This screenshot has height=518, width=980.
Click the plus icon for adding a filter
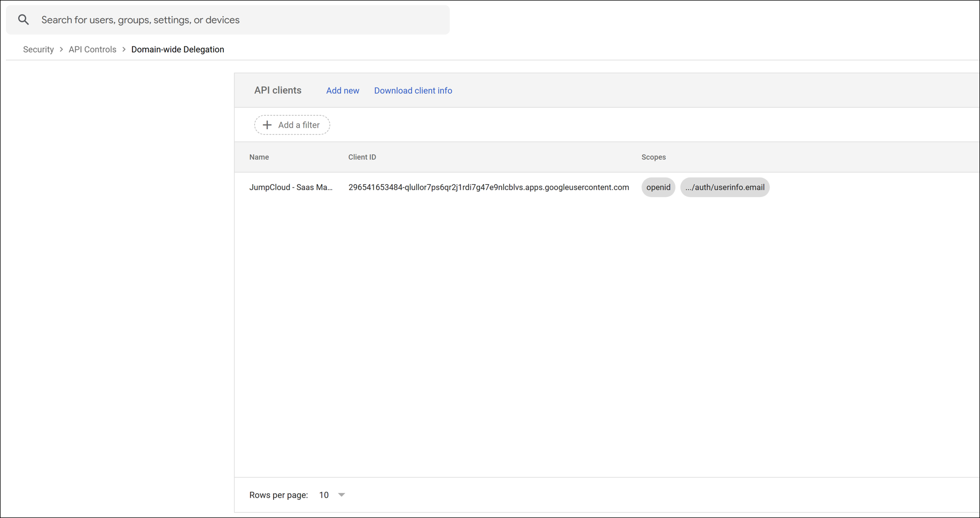click(x=267, y=125)
